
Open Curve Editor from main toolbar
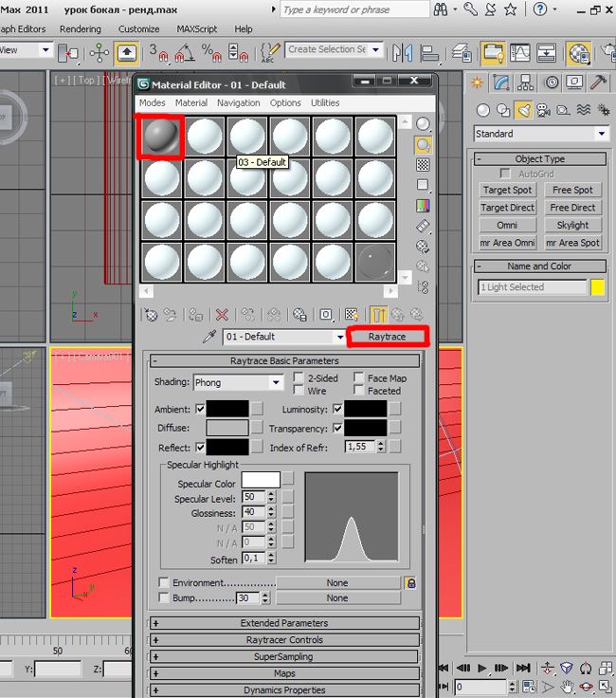click(x=520, y=53)
